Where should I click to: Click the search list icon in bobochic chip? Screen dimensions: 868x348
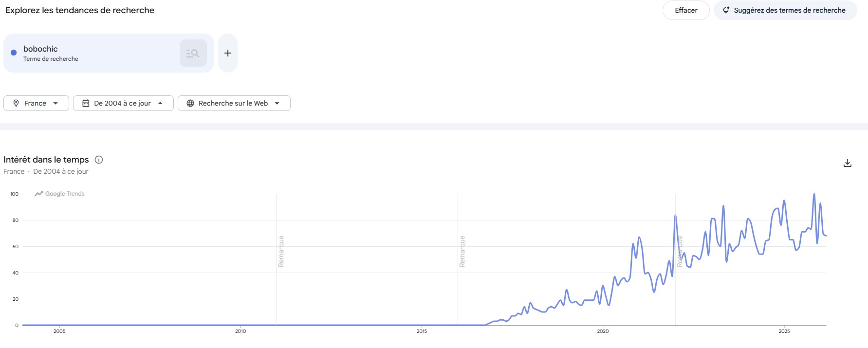pos(193,53)
